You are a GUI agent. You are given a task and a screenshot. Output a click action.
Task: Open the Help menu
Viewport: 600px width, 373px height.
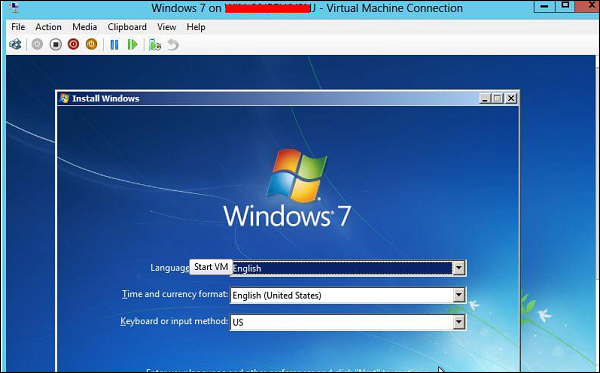click(196, 27)
